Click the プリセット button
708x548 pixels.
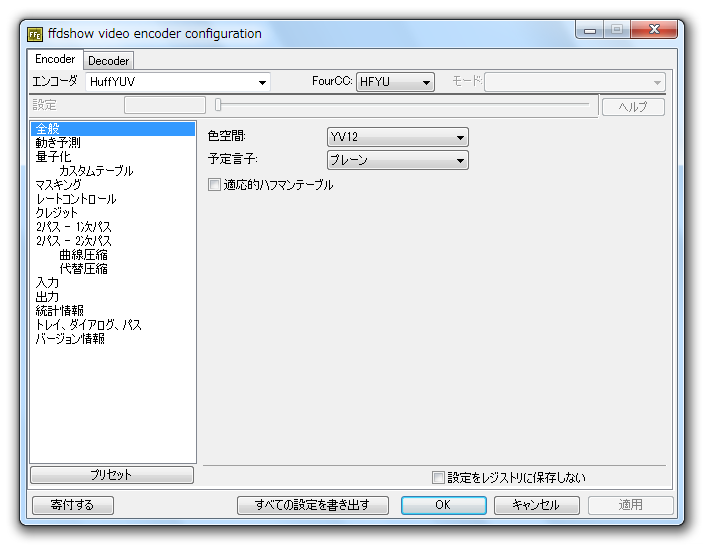click(x=112, y=475)
